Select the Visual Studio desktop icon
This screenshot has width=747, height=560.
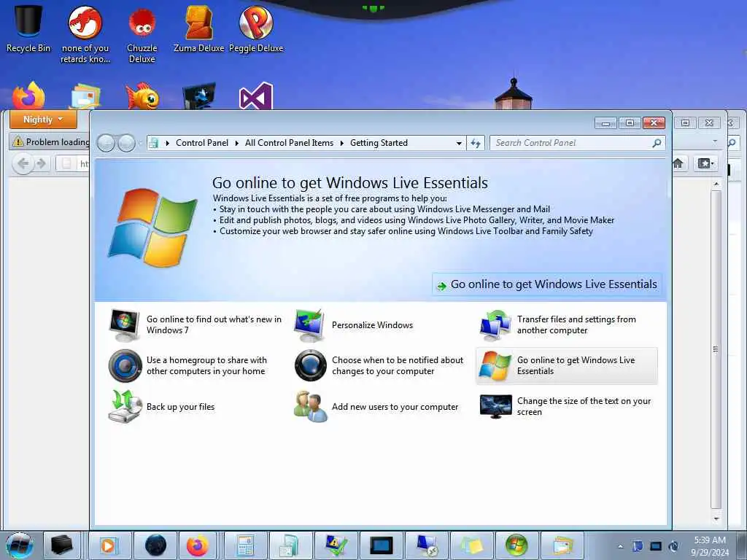[x=256, y=96]
